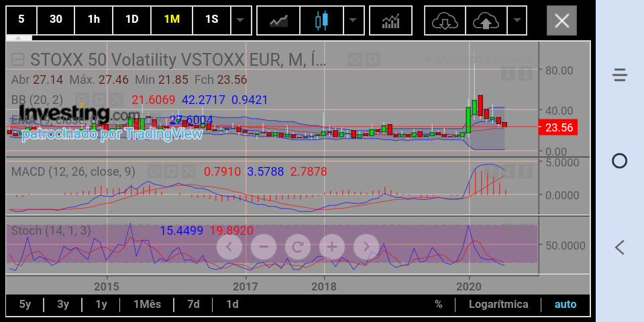Toggle the Logarítmica scale

(x=498, y=305)
